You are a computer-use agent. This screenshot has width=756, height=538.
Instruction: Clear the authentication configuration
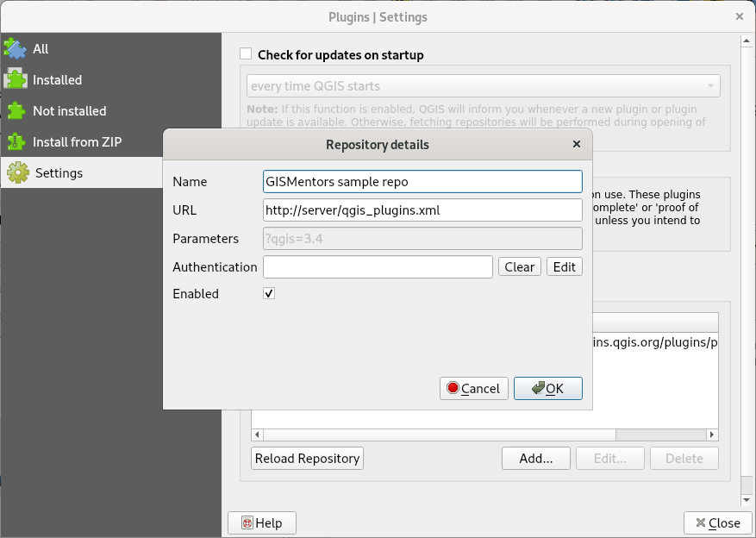(520, 266)
